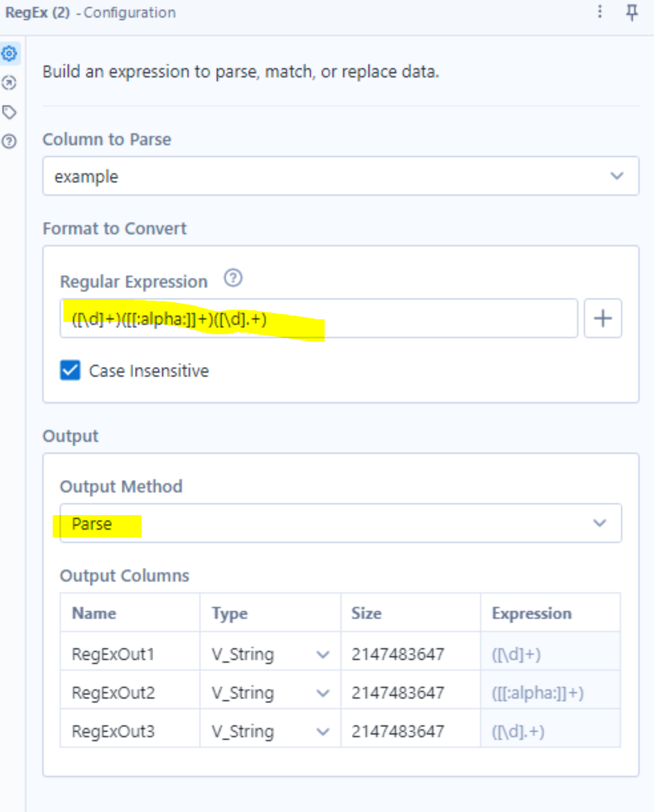Open the Help question mark sidebar icon
Viewport: 654px width, 812px height.
click(x=10, y=142)
